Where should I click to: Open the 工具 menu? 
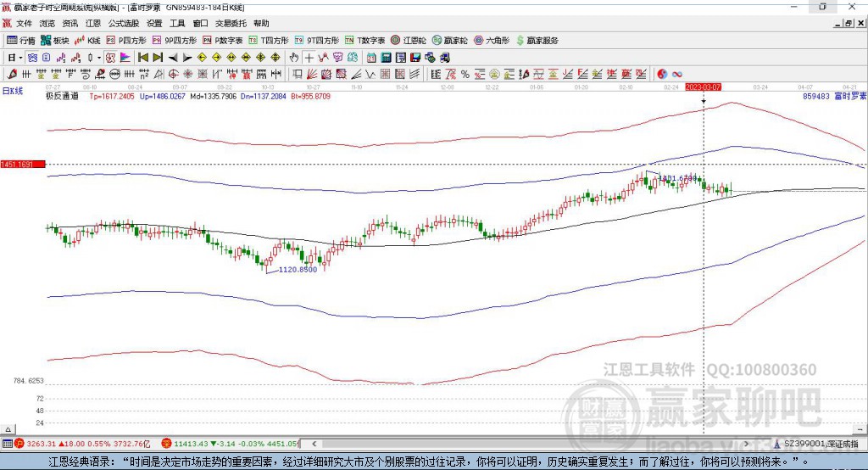pos(177,23)
